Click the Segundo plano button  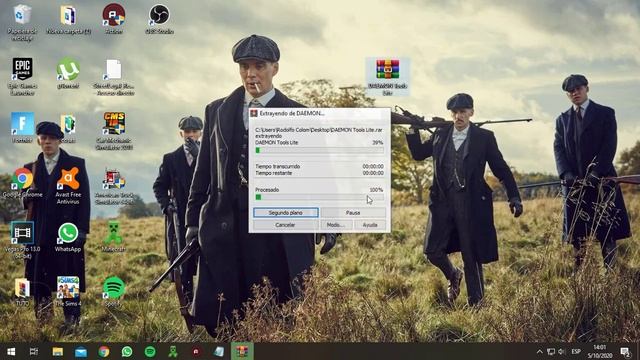click(x=285, y=213)
